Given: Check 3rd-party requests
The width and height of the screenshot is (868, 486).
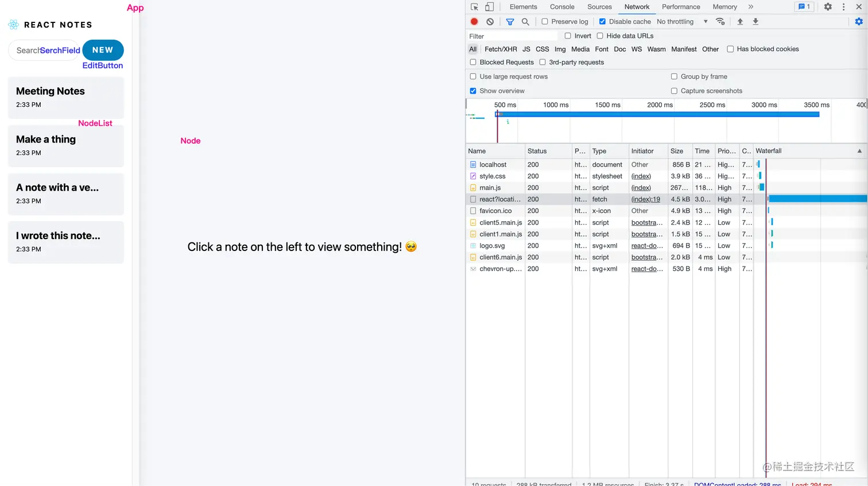Looking at the screenshot, I should pos(542,62).
